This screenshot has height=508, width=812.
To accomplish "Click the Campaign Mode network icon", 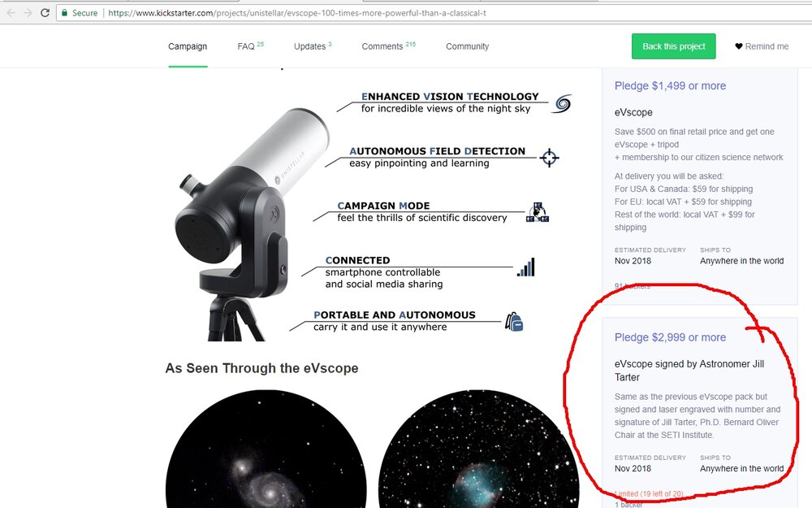I will pos(538,212).
